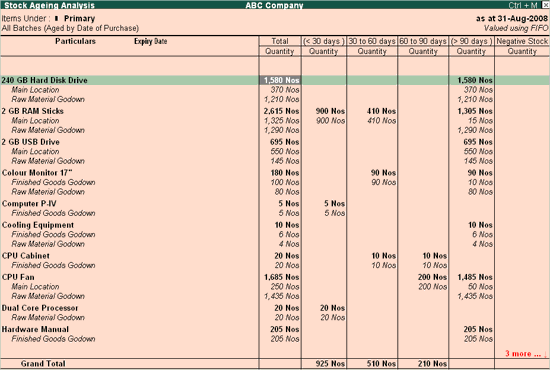Close the Stock Ageing Analysis window
This screenshot has width=550, height=370.
546,5
